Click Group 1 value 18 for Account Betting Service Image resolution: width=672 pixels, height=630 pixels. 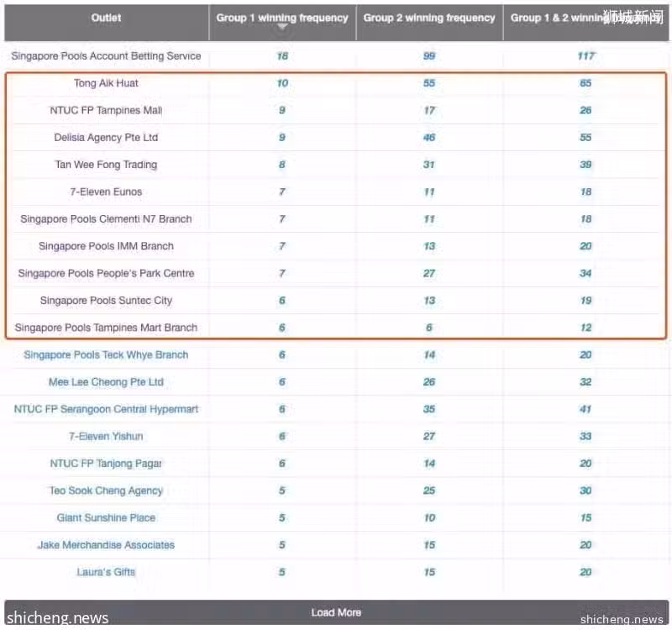(x=282, y=56)
